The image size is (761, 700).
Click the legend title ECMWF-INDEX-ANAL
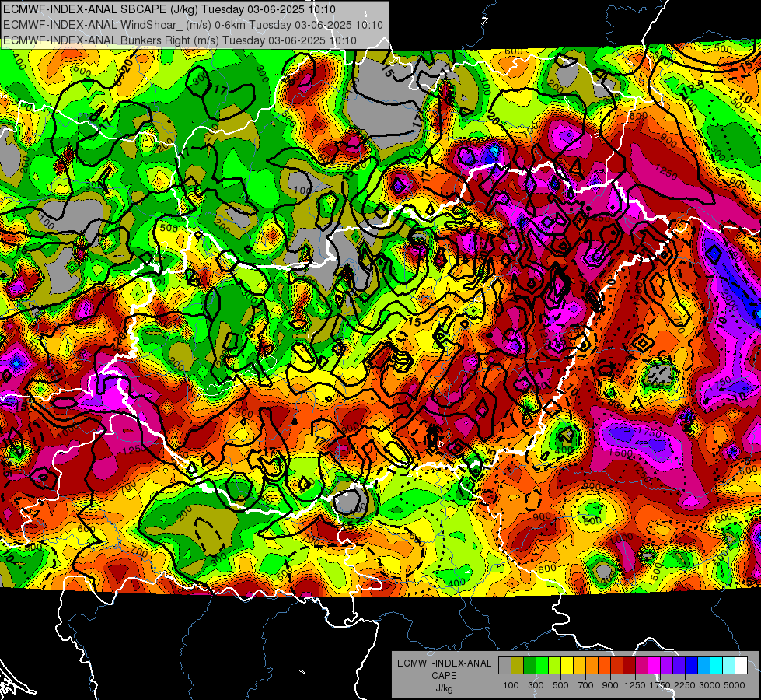coord(444,663)
